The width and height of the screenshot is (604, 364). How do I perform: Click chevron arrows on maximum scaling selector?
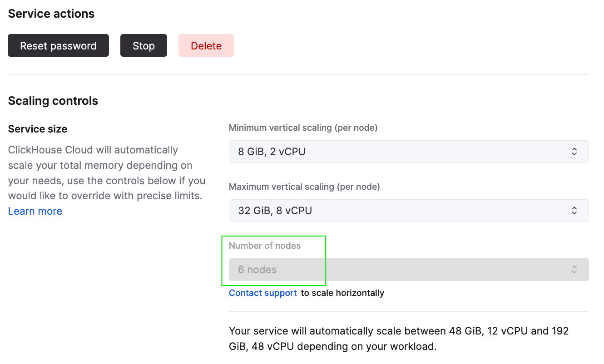point(574,211)
